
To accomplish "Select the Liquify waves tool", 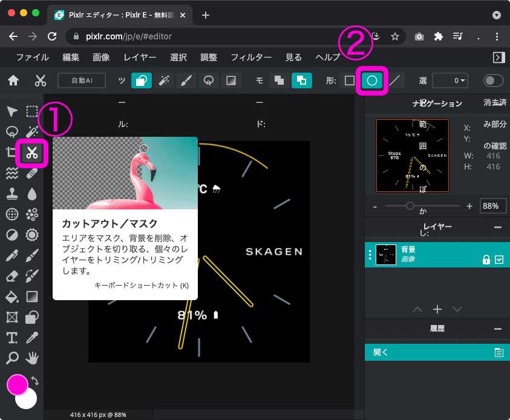I will click(x=12, y=174).
